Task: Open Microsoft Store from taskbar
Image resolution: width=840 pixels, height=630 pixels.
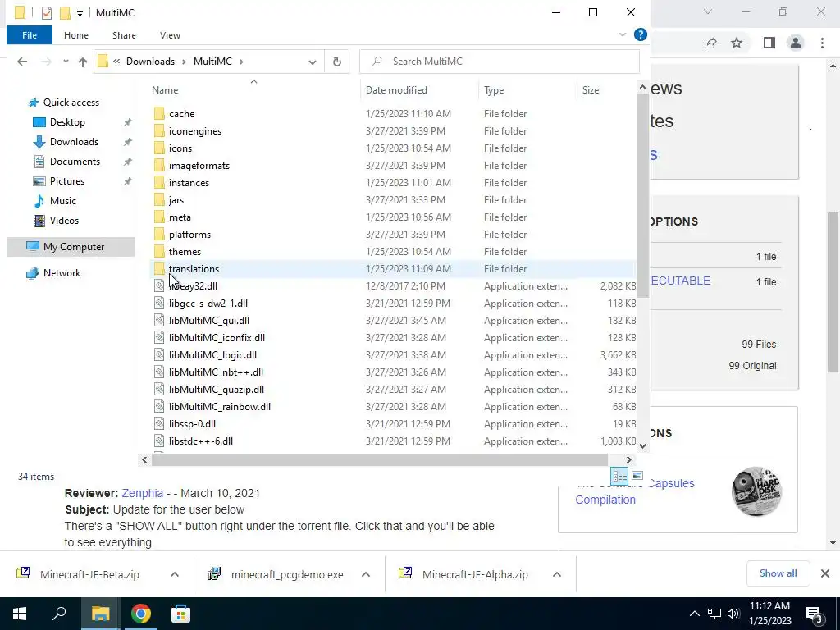Action: click(180, 614)
